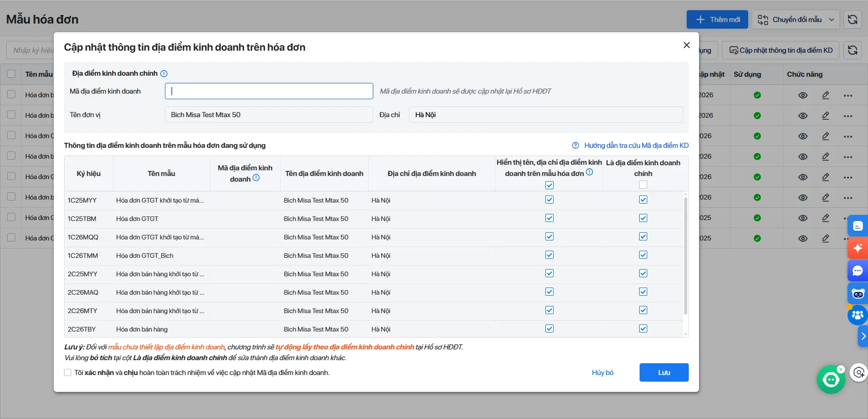Tick the Tôi xác nhận responsibility checkbox
Viewport: 868px width, 419px height.
[68, 372]
